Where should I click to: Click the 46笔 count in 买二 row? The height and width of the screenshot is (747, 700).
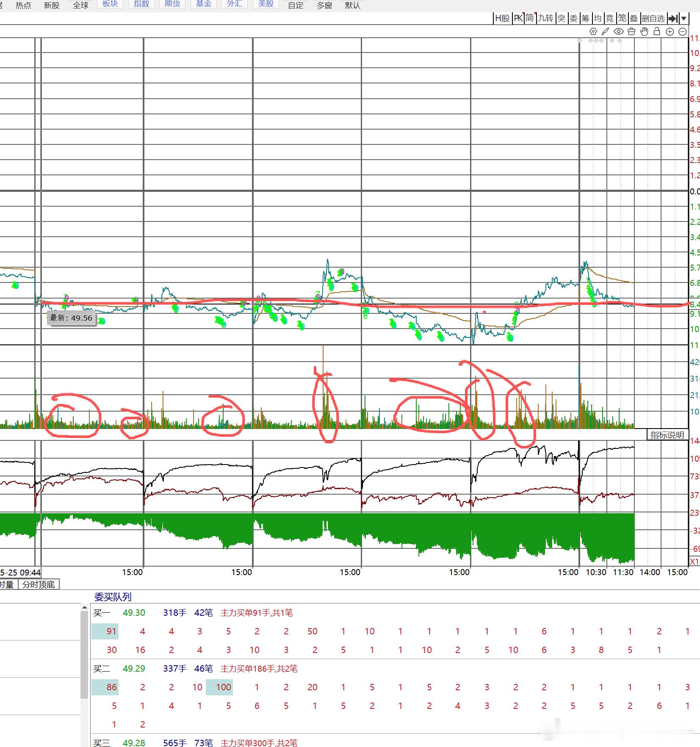204,668
